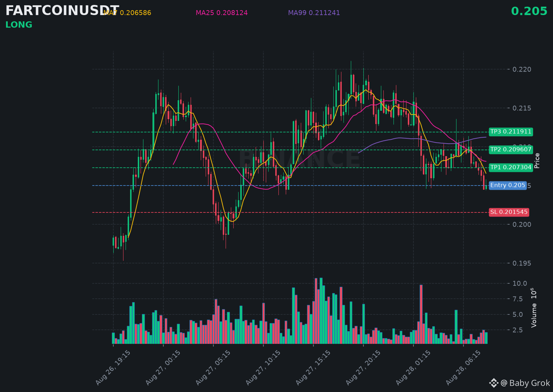Screen dimensions: 553x392
Task: Click the current price 0.205 readout
Action: [529, 11]
